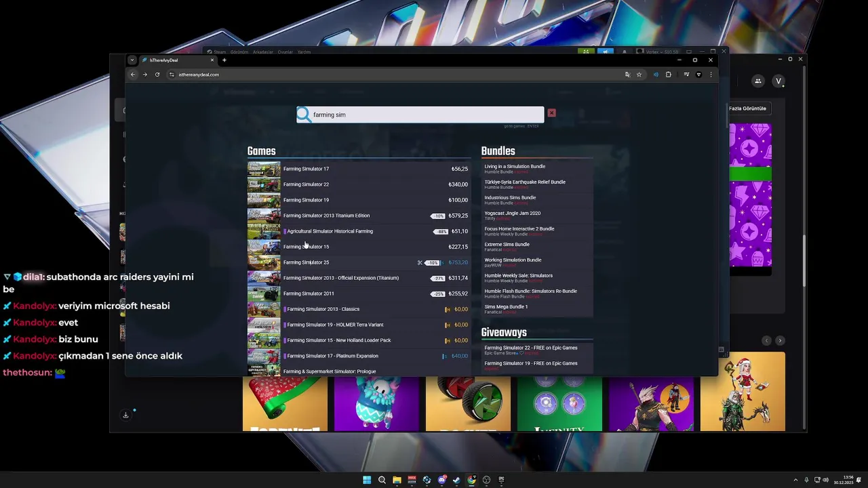Image resolution: width=868 pixels, height=488 pixels.
Task: Click the next carousel arrow in the Epic window
Action: pyautogui.click(x=780, y=340)
